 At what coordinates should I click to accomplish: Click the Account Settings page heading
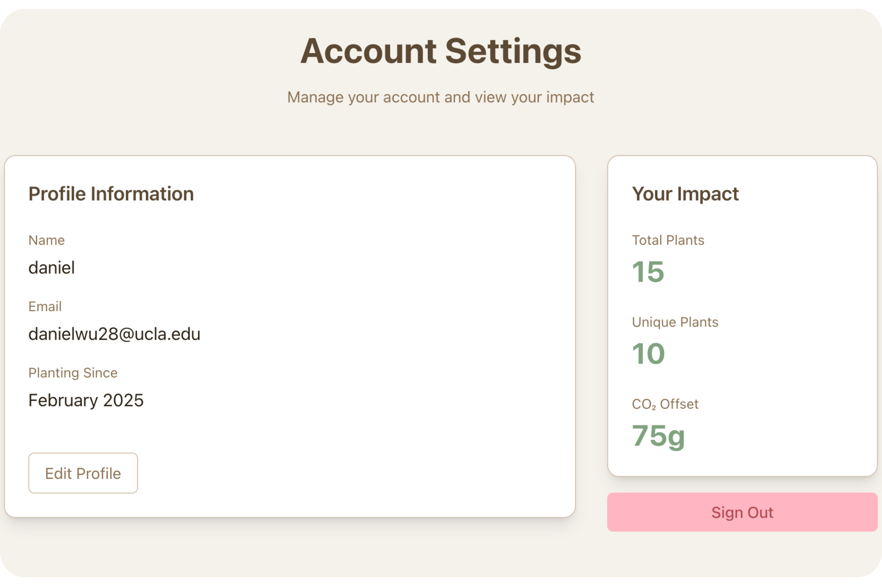click(441, 51)
